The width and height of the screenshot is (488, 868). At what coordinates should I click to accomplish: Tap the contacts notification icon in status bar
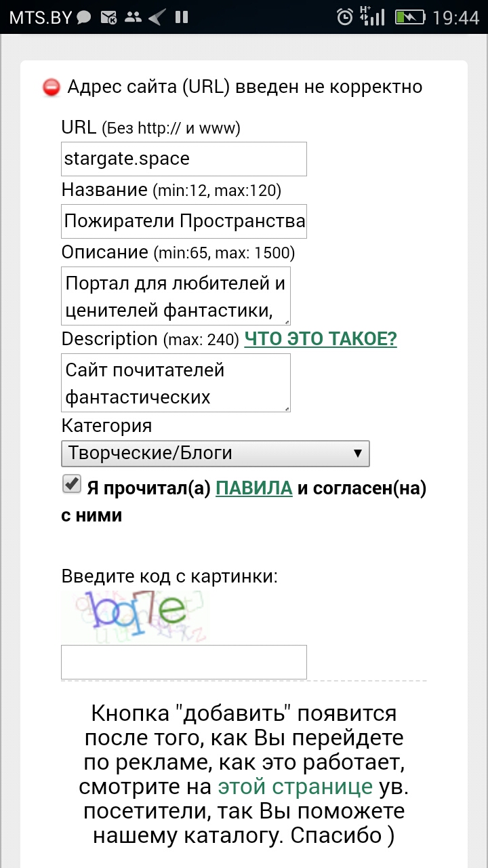pyautogui.click(x=133, y=18)
